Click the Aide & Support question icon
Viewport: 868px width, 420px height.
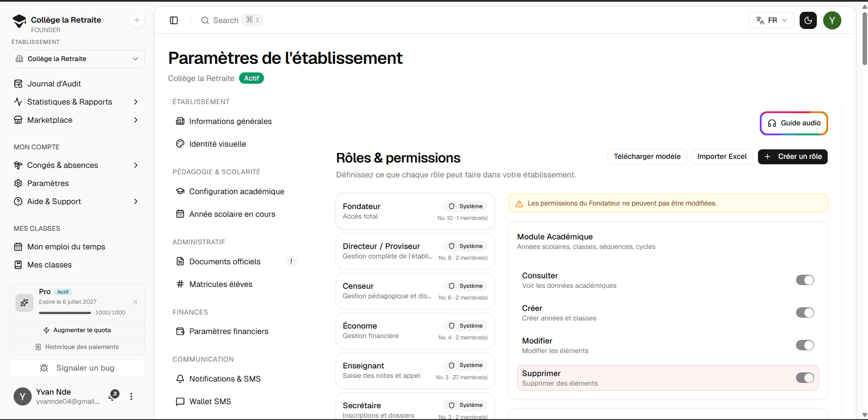tap(18, 201)
